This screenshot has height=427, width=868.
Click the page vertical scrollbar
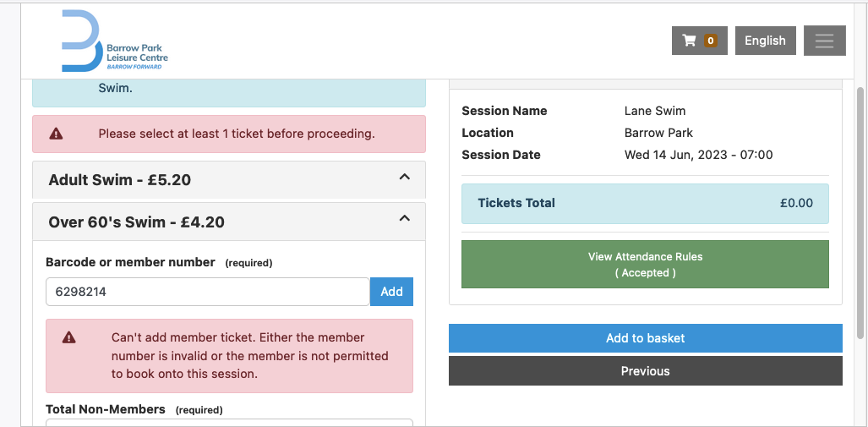click(x=860, y=213)
